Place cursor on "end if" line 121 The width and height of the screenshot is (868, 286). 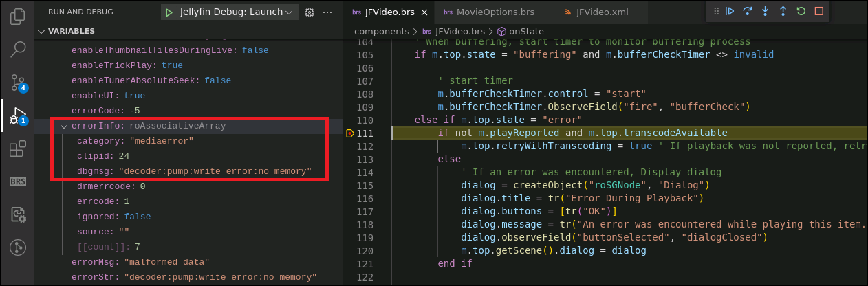(x=455, y=263)
